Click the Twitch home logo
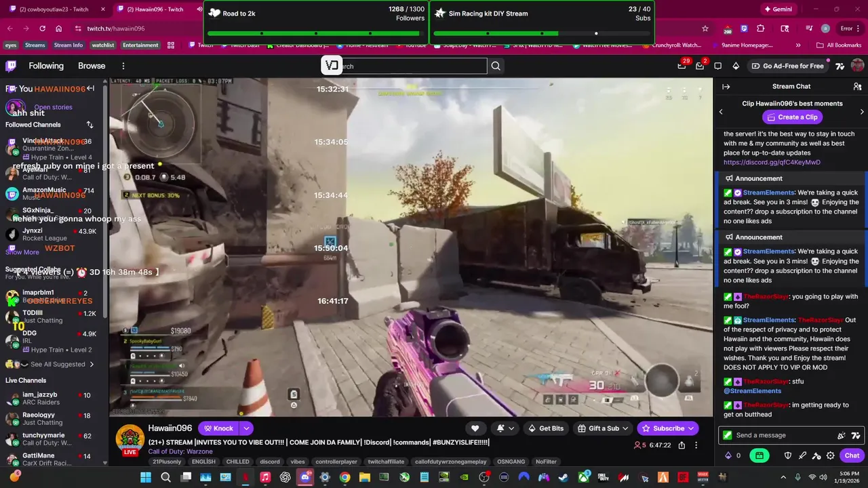The image size is (868, 488). pyautogui.click(x=11, y=66)
